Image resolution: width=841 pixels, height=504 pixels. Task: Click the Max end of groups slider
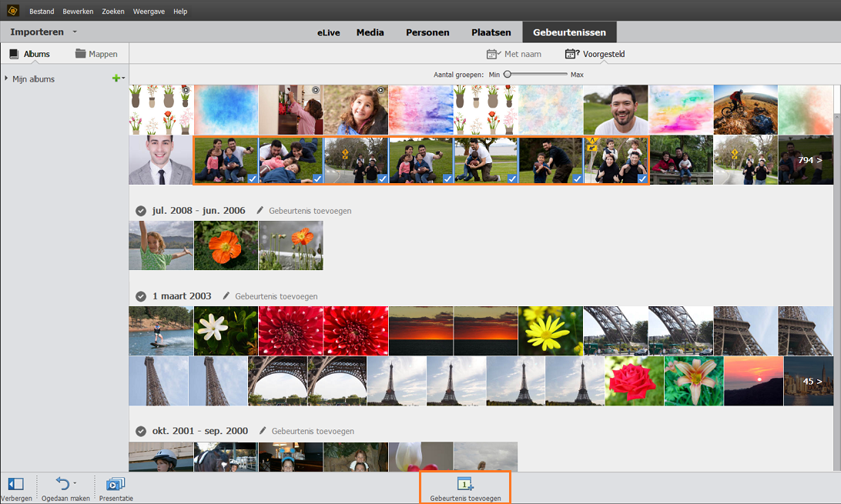(577, 75)
